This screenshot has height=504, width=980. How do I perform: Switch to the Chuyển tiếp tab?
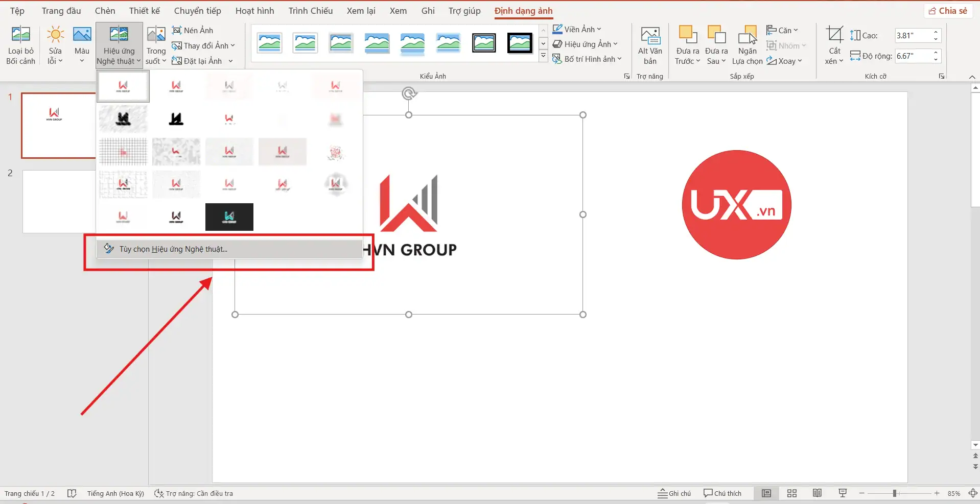pyautogui.click(x=198, y=11)
